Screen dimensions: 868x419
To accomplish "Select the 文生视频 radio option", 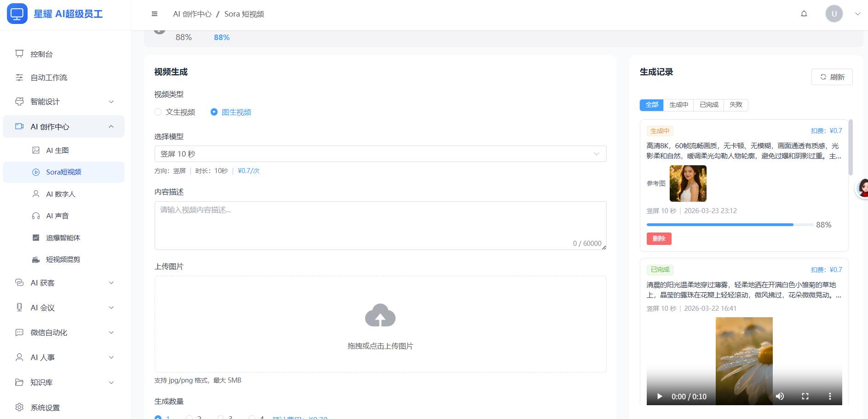I will tap(158, 112).
